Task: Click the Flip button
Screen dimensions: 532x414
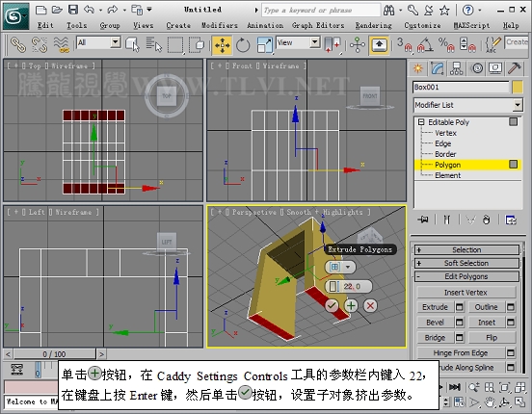Action: [x=492, y=337]
